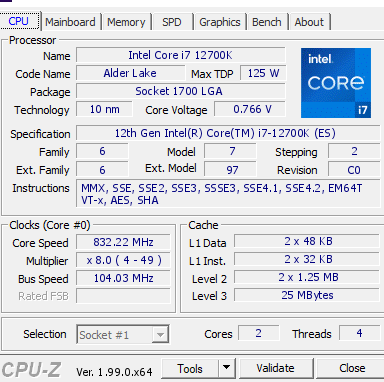This screenshot has width=384, height=382.
Task: Select the Socket 1700 LGA package value
Action: 180,91
